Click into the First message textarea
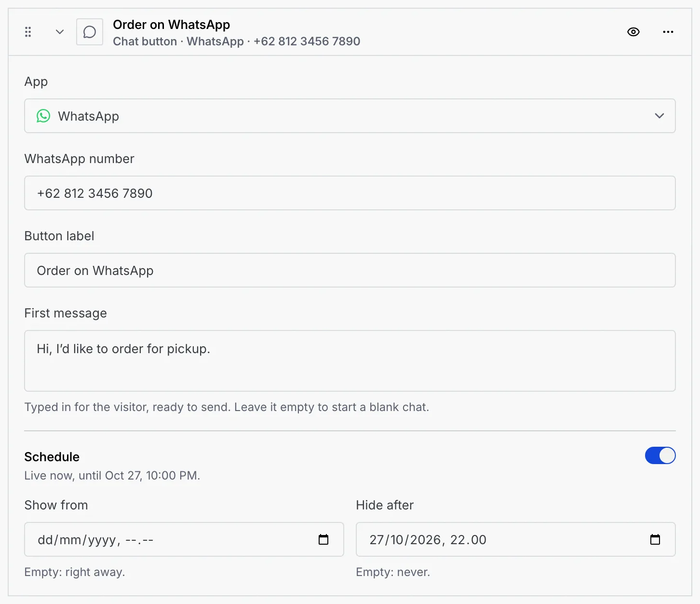700x604 pixels. click(x=350, y=361)
